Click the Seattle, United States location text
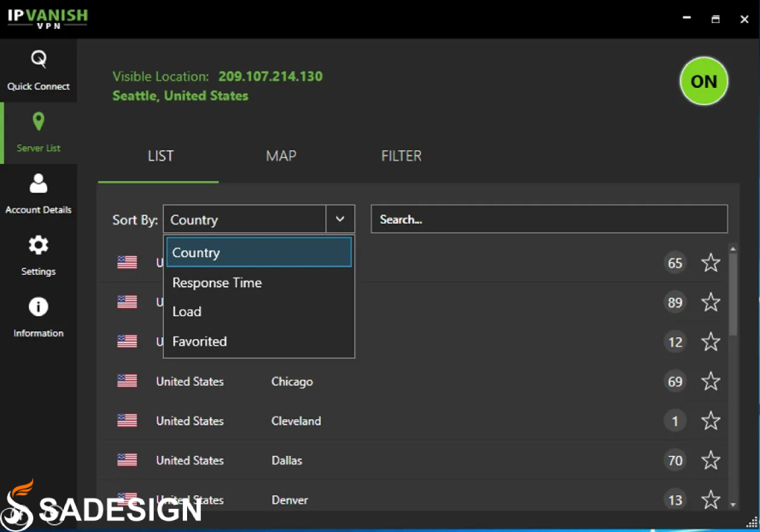 click(x=180, y=96)
